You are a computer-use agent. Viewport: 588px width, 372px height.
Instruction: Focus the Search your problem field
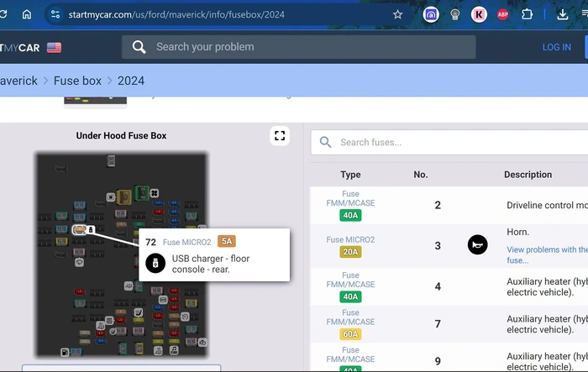pyautogui.click(x=298, y=47)
